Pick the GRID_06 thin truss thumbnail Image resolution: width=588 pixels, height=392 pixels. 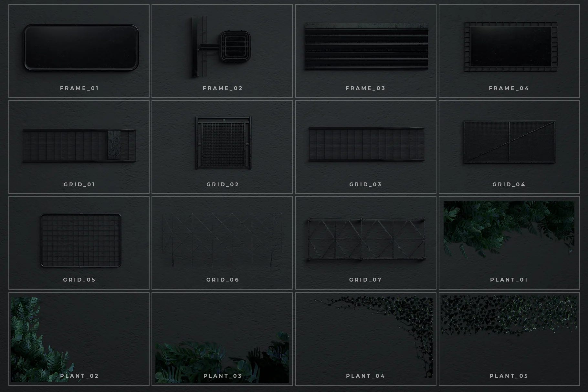[x=222, y=243]
